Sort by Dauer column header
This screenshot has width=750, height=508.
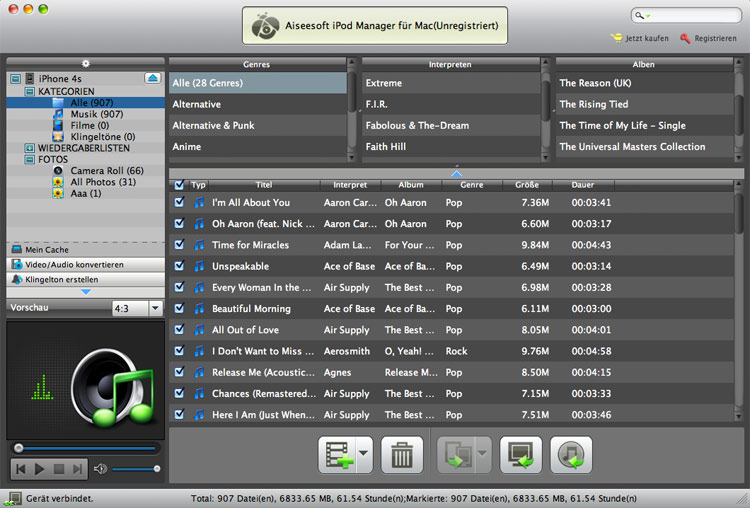click(583, 185)
